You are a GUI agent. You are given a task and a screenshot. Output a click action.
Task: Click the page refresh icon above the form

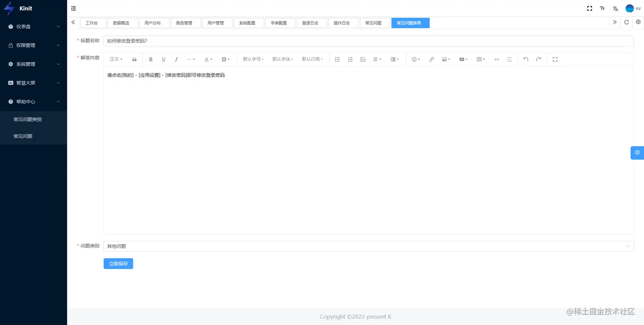(x=626, y=23)
